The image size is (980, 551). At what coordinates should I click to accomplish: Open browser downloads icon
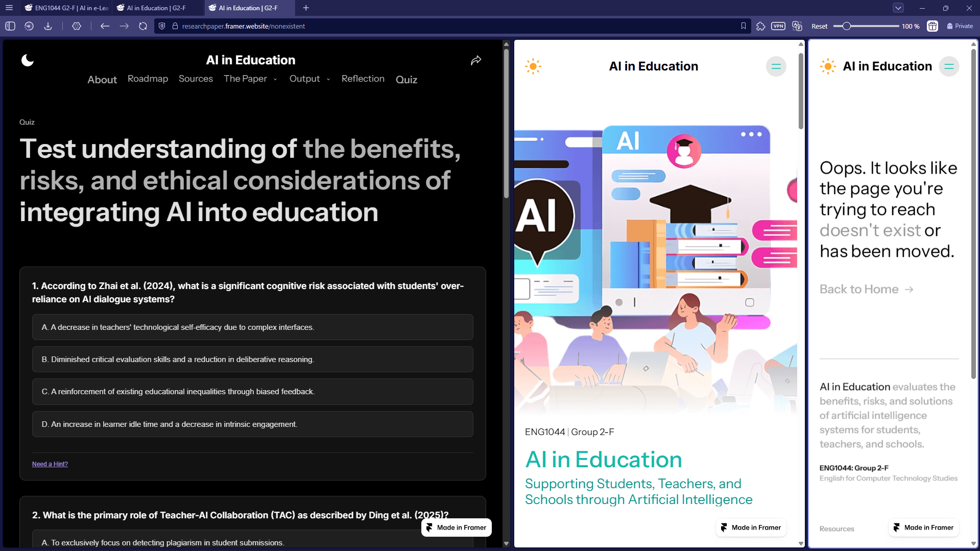tap(48, 26)
